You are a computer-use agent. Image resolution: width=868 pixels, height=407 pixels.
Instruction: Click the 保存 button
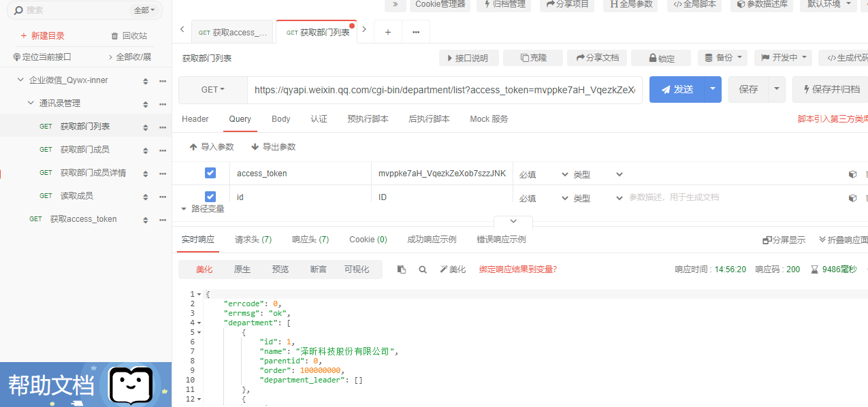[749, 89]
